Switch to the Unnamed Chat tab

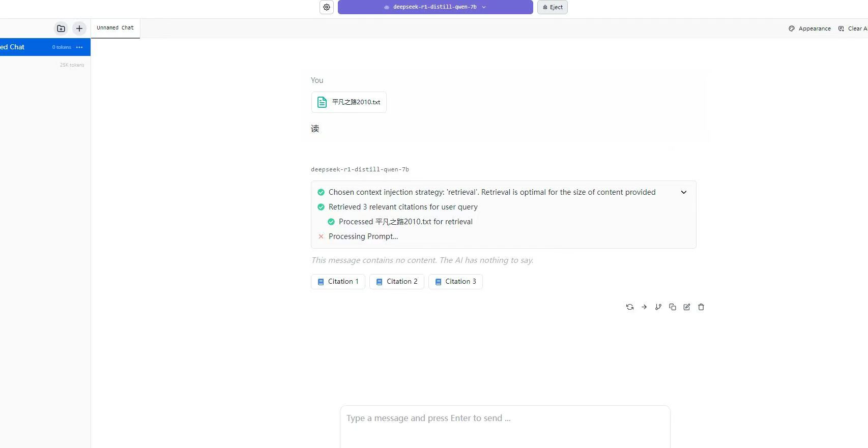click(115, 28)
